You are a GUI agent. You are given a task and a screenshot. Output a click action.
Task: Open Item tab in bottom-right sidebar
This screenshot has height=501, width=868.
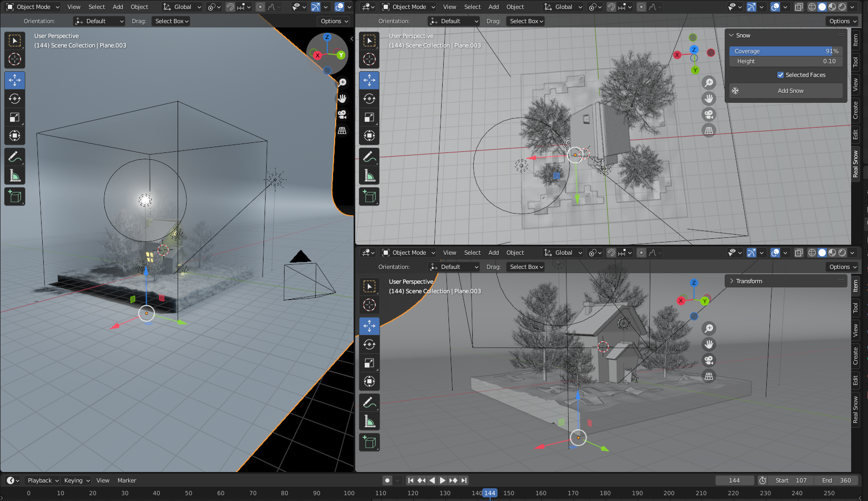coord(855,286)
